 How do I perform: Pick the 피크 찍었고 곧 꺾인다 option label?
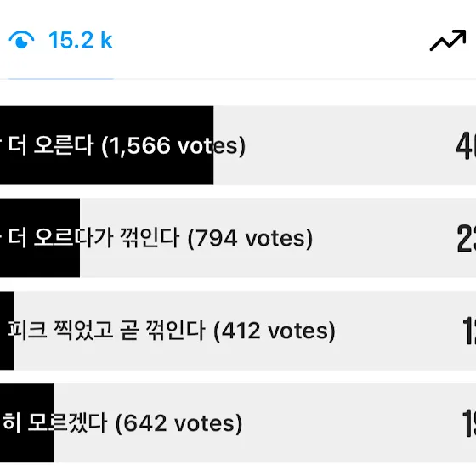[106, 331]
